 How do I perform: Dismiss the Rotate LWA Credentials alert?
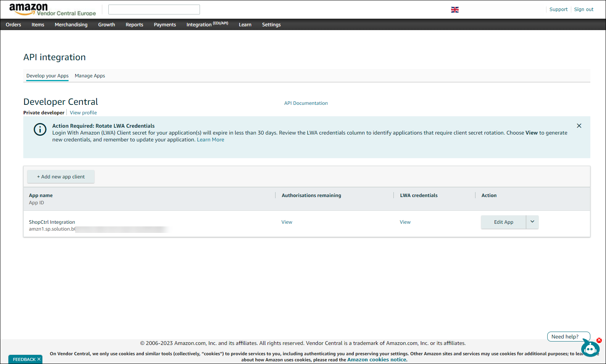pos(579,126)
